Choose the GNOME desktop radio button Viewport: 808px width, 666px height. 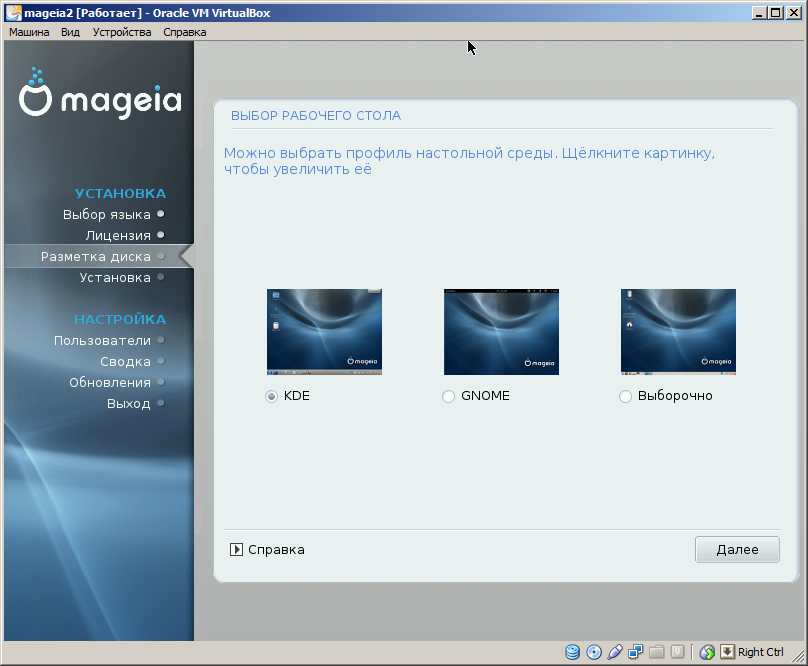(448, 397)
